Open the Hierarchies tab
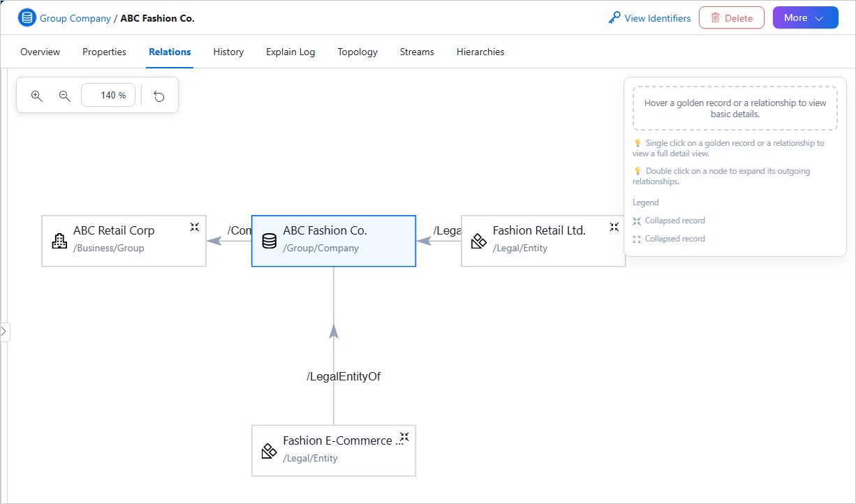This screenshot has height=504, width=856. [x=480, y=52]
